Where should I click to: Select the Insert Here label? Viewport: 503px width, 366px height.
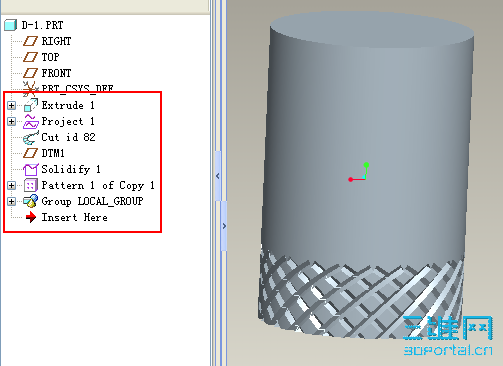click(x=74, y=217)
